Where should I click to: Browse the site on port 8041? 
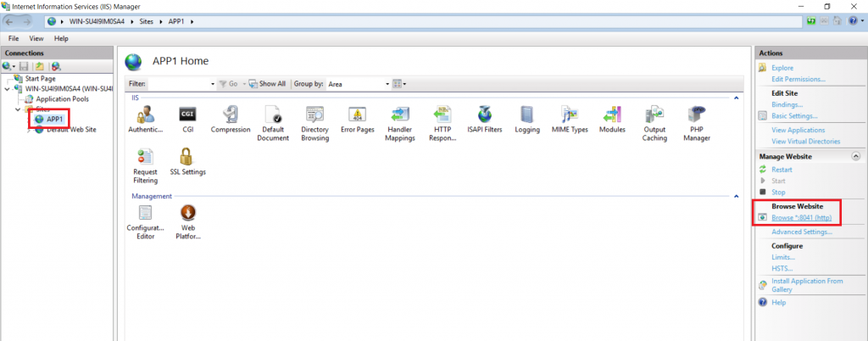point(802,217)
